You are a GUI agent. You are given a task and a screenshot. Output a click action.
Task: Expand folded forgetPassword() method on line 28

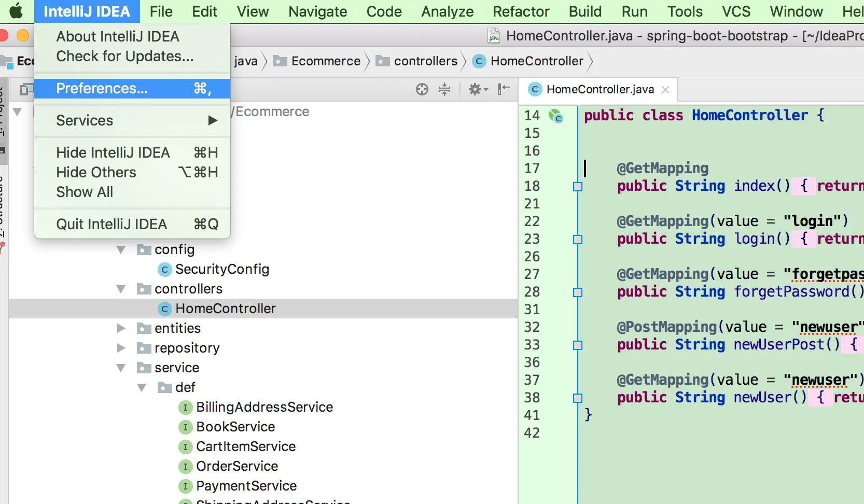(x=578, y=292)
